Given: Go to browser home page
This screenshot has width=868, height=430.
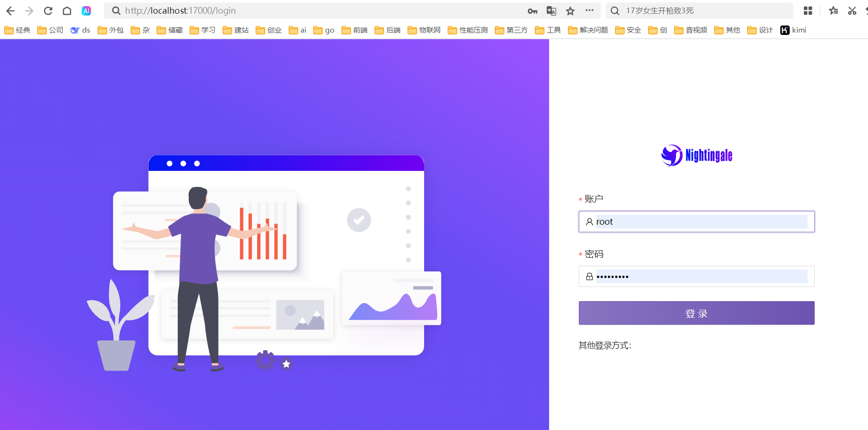Looking at the screenshot, I should coord(67,11).
